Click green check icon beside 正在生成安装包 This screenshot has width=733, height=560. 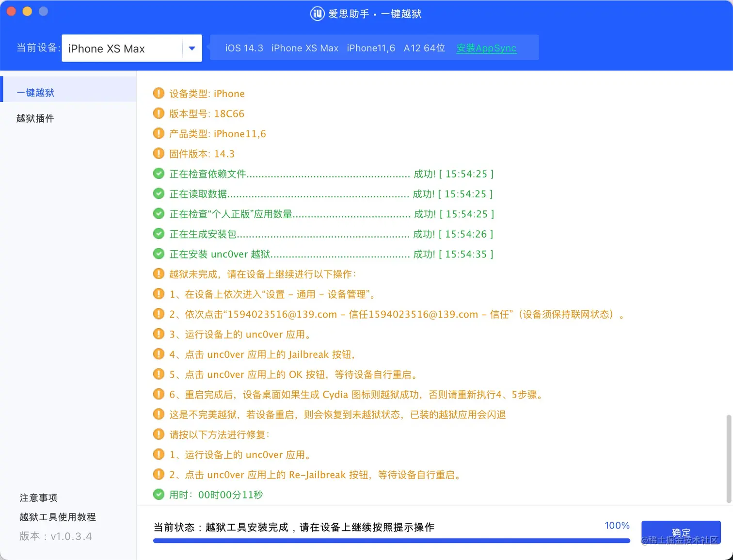coord(159,234)
